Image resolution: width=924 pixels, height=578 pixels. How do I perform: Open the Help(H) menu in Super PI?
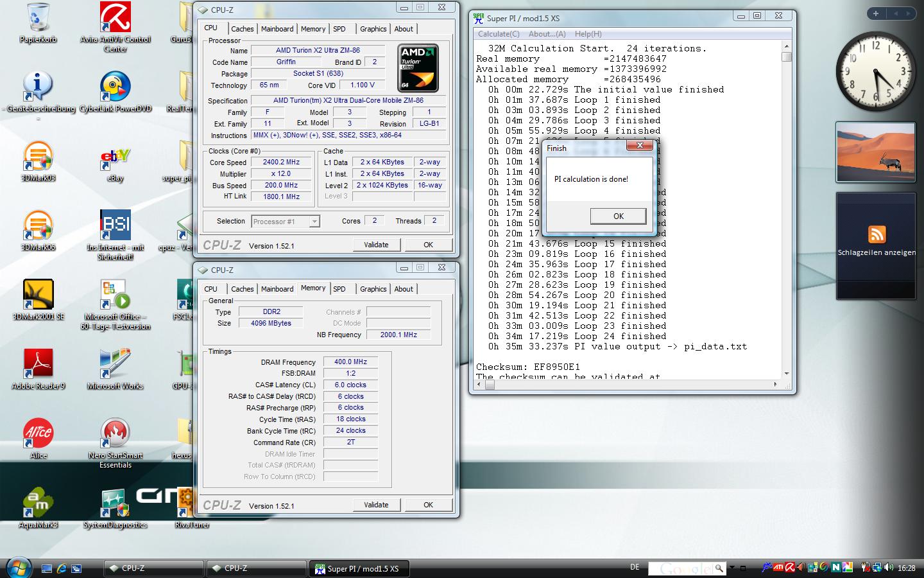tap(588, 34)
